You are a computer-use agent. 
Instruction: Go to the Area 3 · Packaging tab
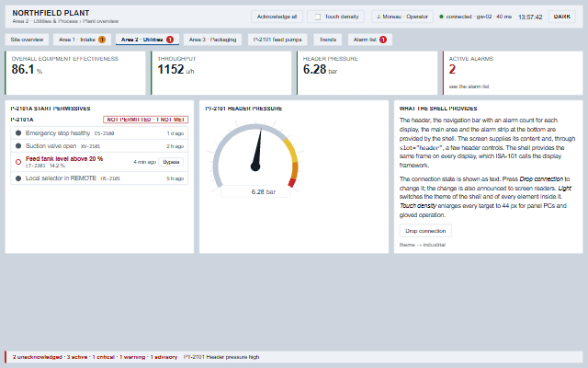pos(212,40)
